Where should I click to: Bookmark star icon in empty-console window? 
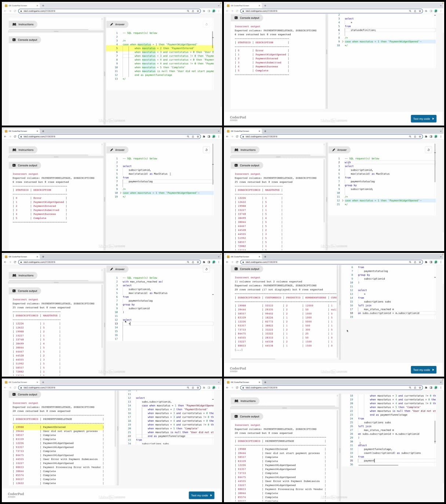[198, 11]
